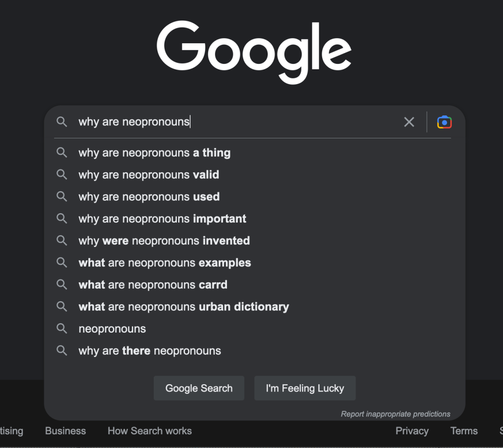Click search icon beside plain 'neopronouns' suggestion
Image resolution: width=503 pixels, height=448 pixels.
62,329
